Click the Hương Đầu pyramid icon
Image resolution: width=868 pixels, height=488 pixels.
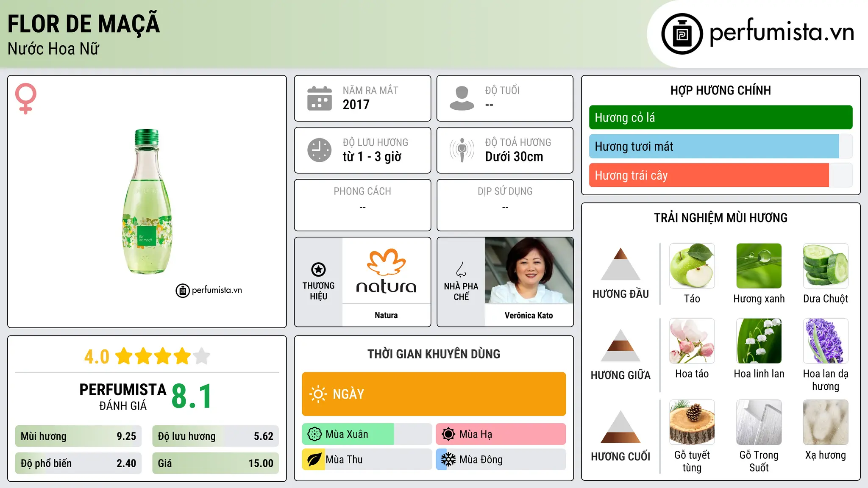pos(620,264)
